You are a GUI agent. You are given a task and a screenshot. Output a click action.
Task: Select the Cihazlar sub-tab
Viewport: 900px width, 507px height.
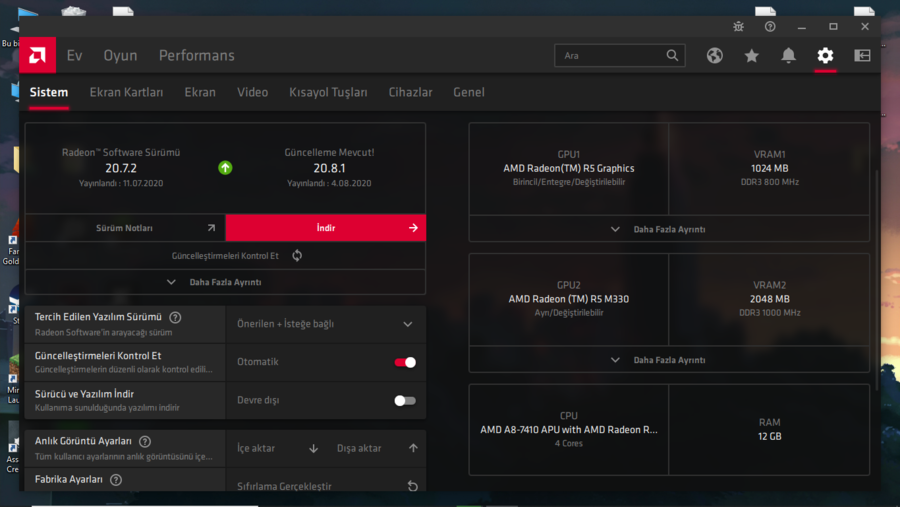tap(410, 92)
